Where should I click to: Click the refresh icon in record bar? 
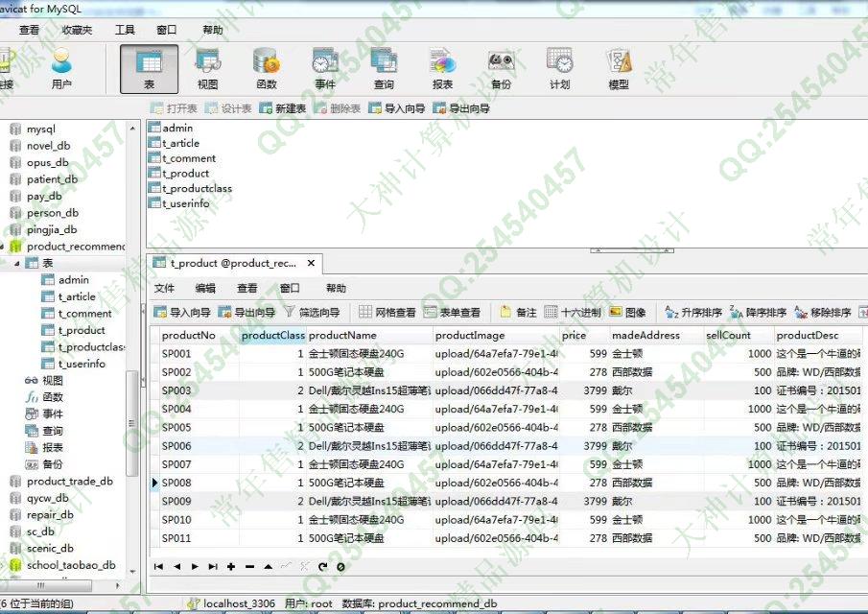coord(322,566)
